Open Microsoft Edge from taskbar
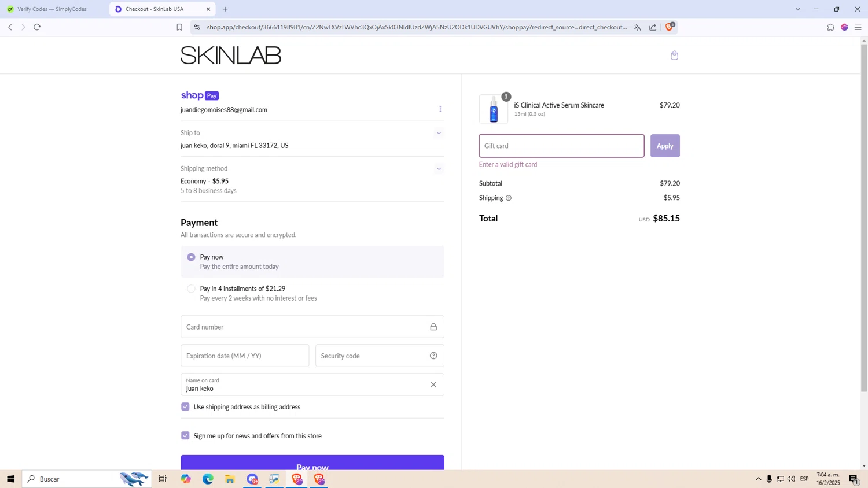Viewport: 868px width, 488px height. point(208,479)
